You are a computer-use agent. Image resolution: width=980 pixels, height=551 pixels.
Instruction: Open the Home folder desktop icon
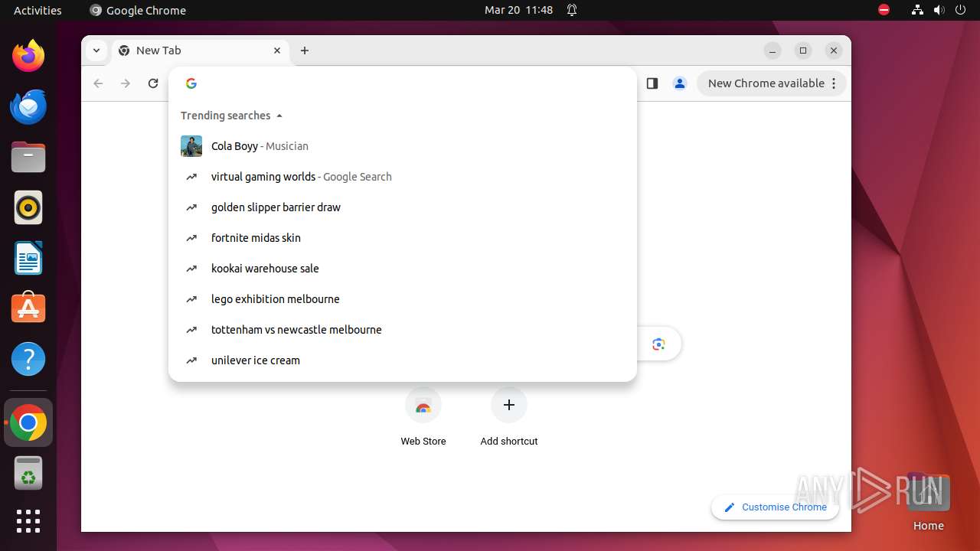click(x=928, y=501)
